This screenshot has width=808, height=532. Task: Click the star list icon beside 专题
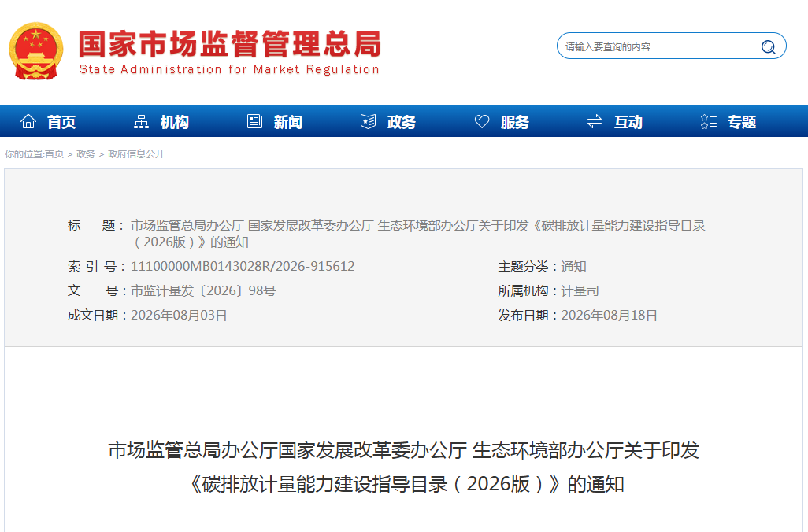tap(709, 121)
